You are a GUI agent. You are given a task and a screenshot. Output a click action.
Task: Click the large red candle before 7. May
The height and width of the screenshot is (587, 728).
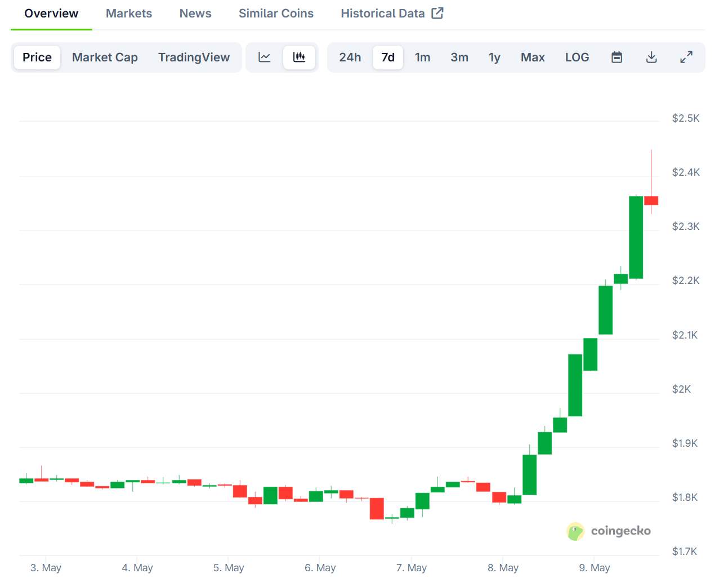[x=377, y=508]
